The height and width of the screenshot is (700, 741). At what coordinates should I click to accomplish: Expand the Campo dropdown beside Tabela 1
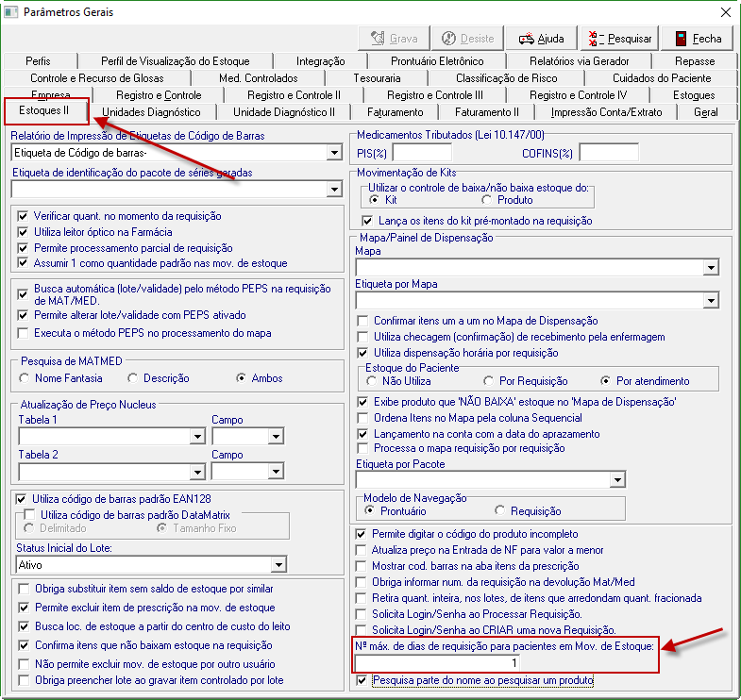click(x=276, y=437)
